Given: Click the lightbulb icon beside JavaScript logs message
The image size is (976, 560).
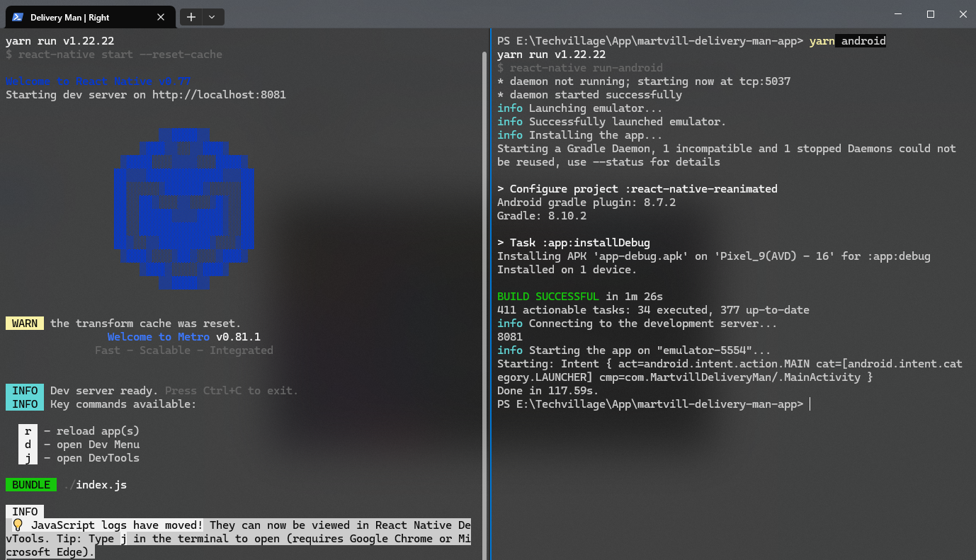Looking at the screenshot, I should tap(18, 525).
